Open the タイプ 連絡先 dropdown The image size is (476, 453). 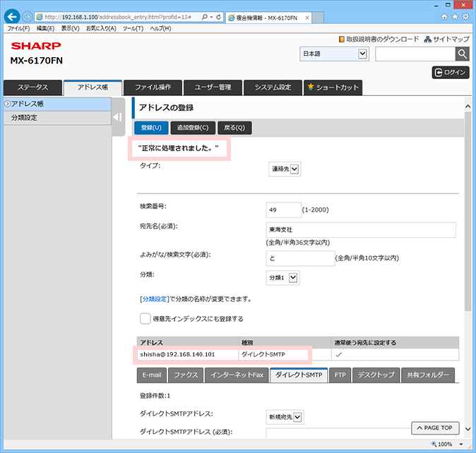click(x=285, y=169)
